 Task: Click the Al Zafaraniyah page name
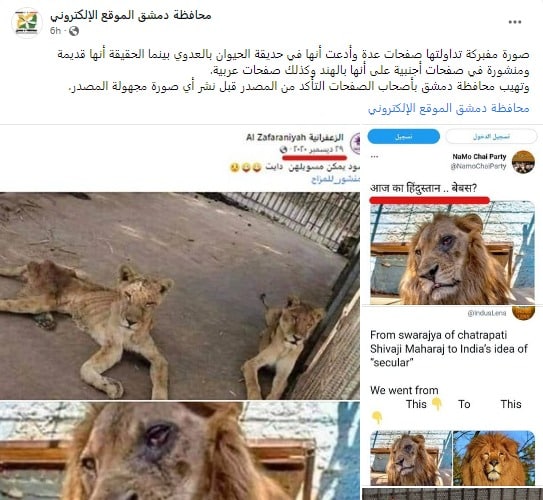click(295, 137)
